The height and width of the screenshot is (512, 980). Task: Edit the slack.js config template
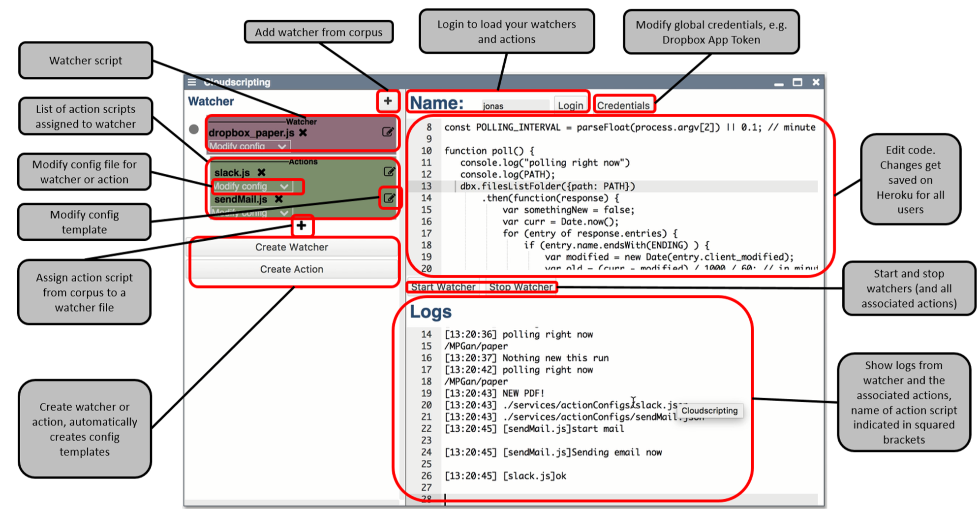389,172
